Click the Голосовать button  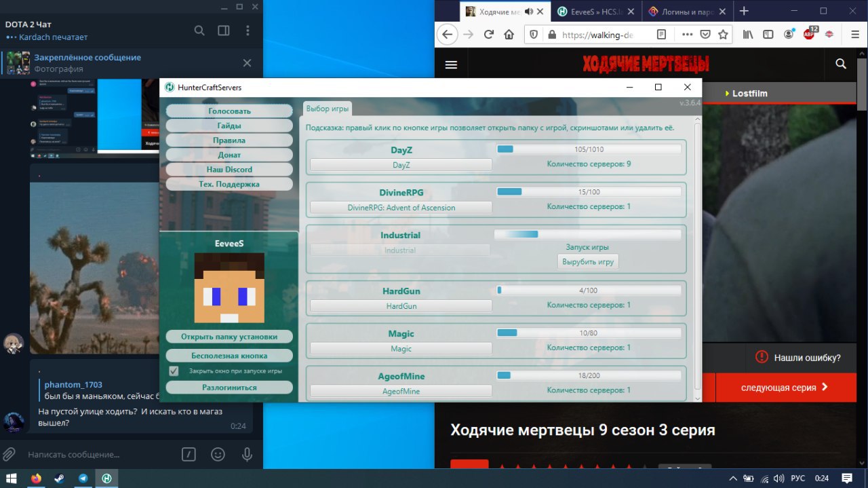(229, 111)
